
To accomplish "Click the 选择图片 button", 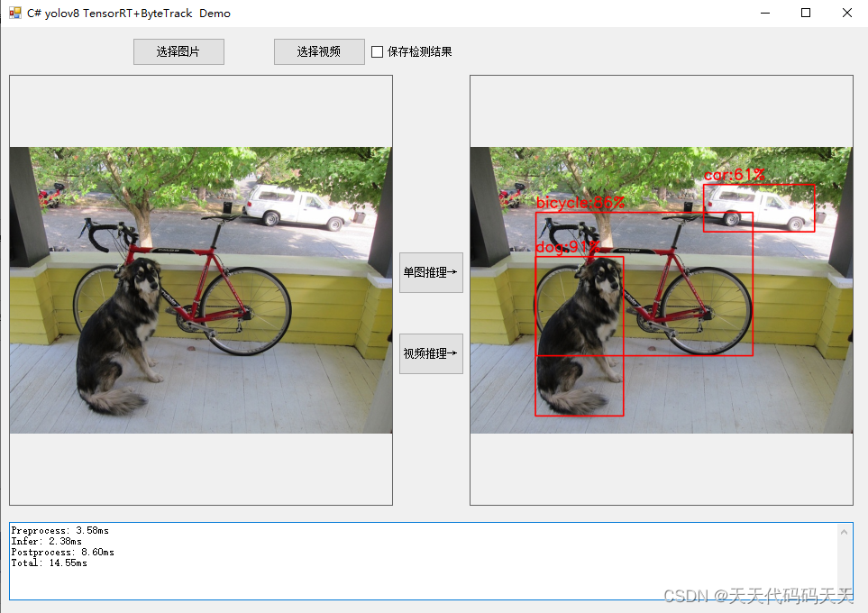I will [178, 51].
